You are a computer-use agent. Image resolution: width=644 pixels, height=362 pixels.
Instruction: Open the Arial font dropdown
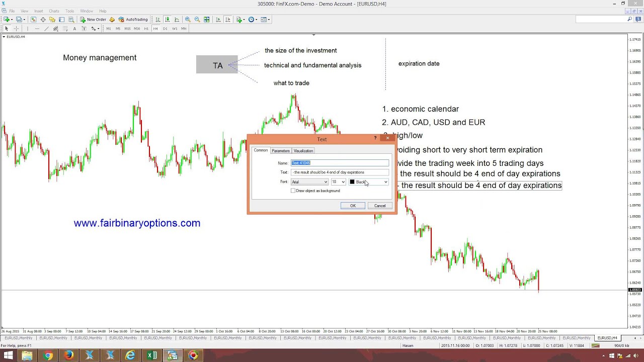(309, 182)
